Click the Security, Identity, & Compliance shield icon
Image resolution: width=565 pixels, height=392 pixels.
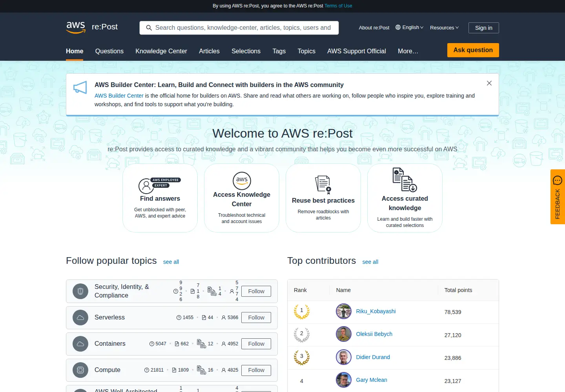click(80, 291)
